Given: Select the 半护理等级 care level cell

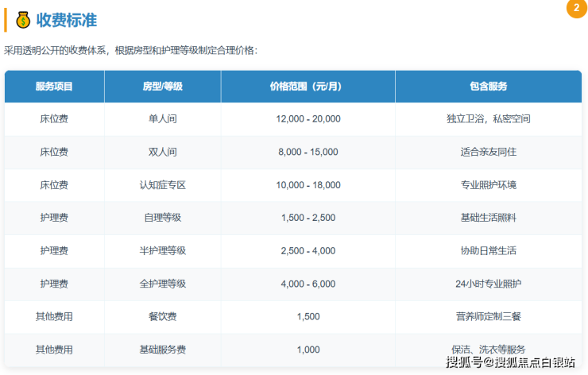Looking at the screenshot, I should click(x=162, y=250).
